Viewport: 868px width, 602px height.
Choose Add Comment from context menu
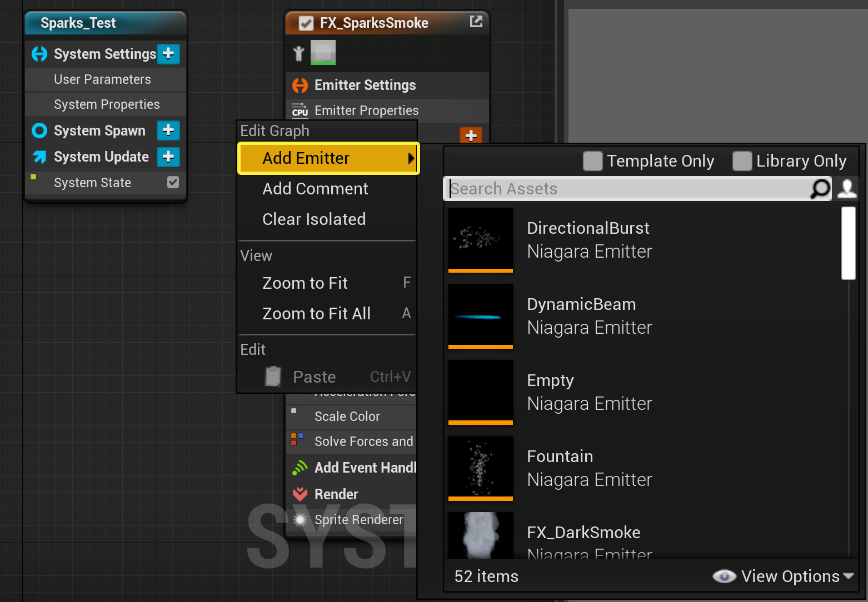(327, 189)
